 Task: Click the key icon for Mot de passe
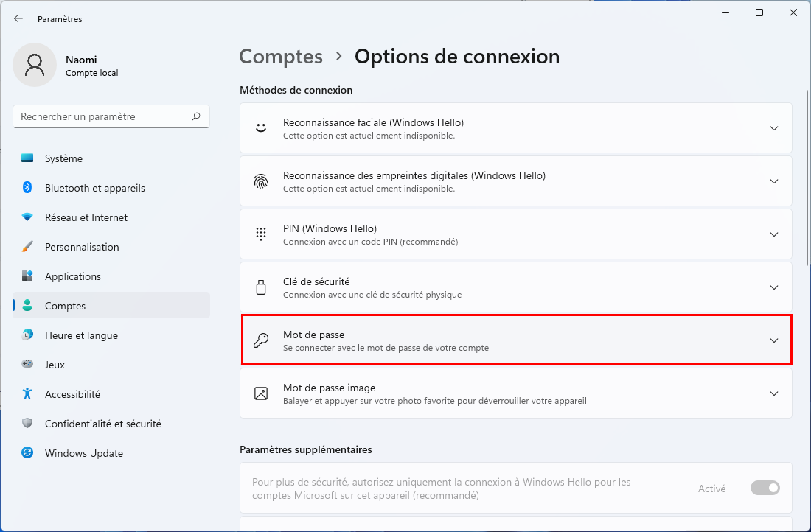pos(261,340)
